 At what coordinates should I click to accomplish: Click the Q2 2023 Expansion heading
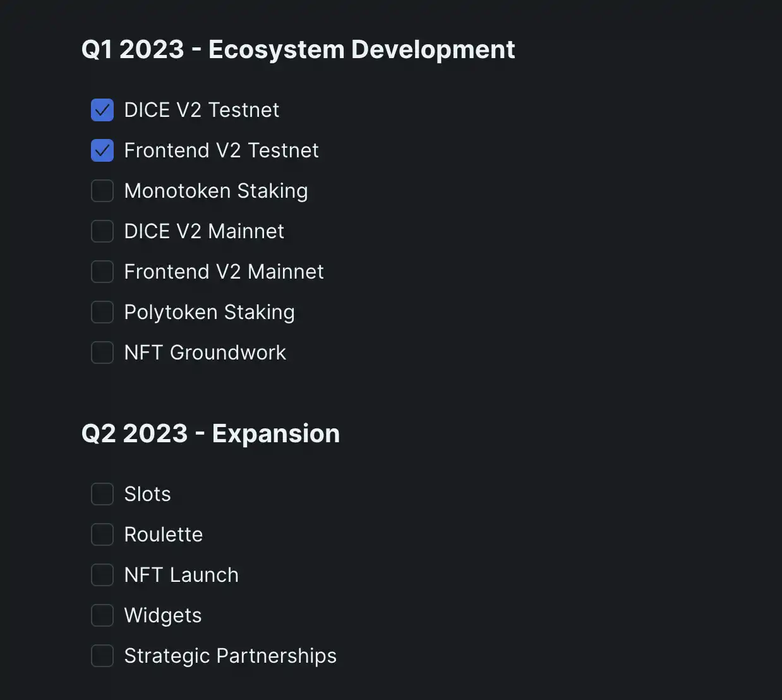211,433
